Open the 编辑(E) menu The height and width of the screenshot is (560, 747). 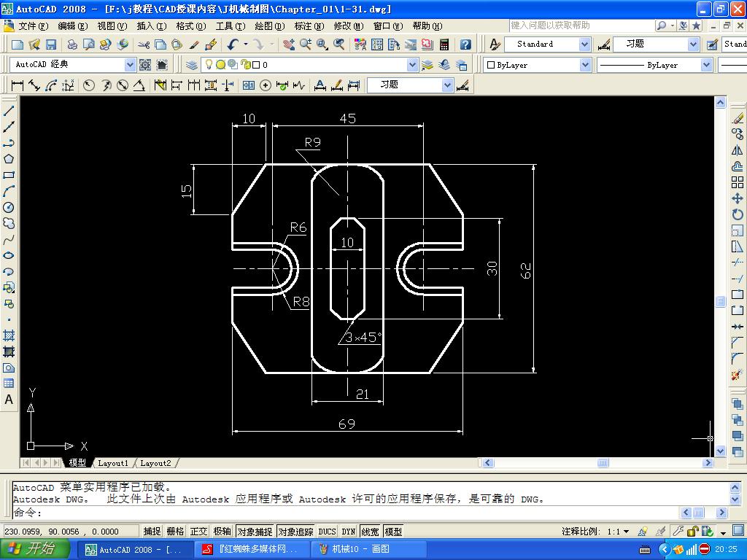(x=72, y=26)
